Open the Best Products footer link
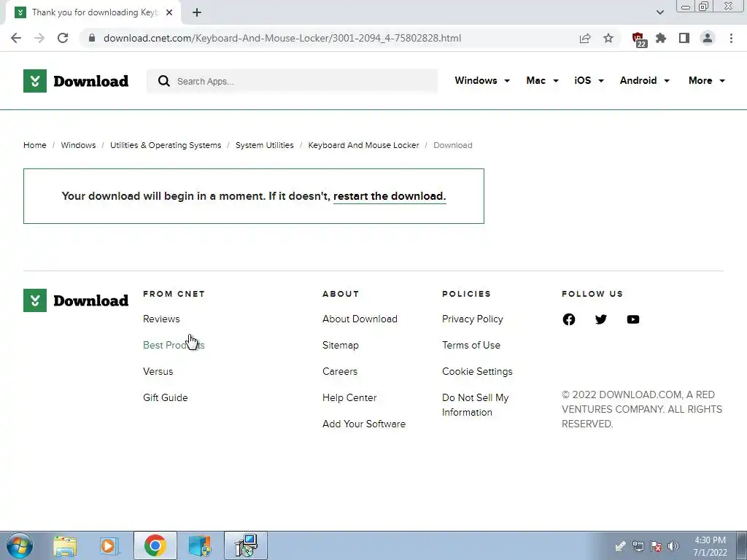This screenshot has width=747, height=560. tap(174, 345)
